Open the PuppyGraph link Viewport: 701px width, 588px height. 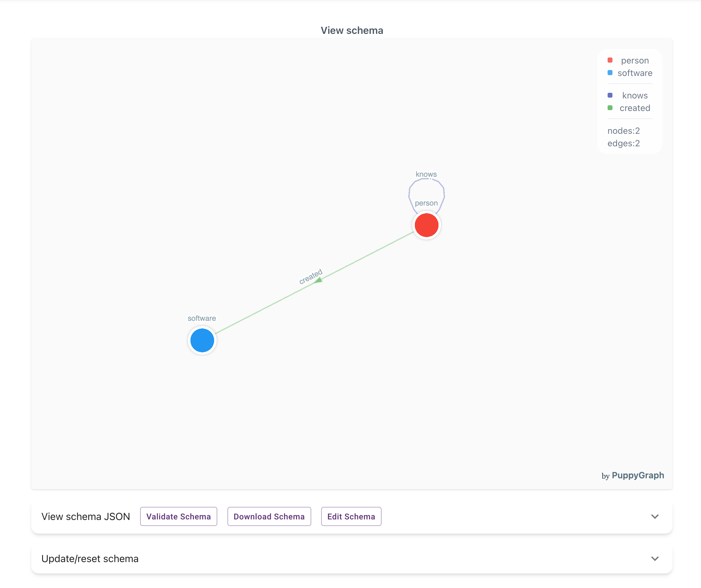tap(638, 475)
